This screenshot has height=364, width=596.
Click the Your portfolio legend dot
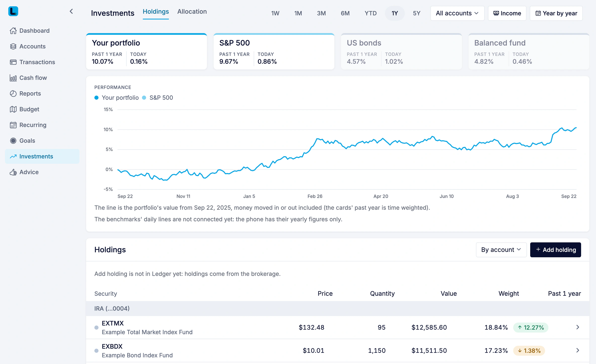click(x=96, y=98)
